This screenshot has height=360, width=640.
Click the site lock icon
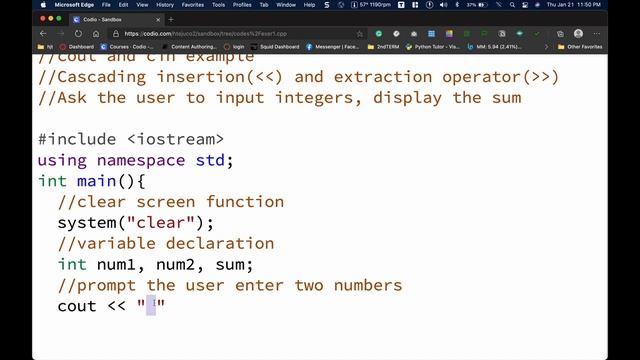(116, 33)
